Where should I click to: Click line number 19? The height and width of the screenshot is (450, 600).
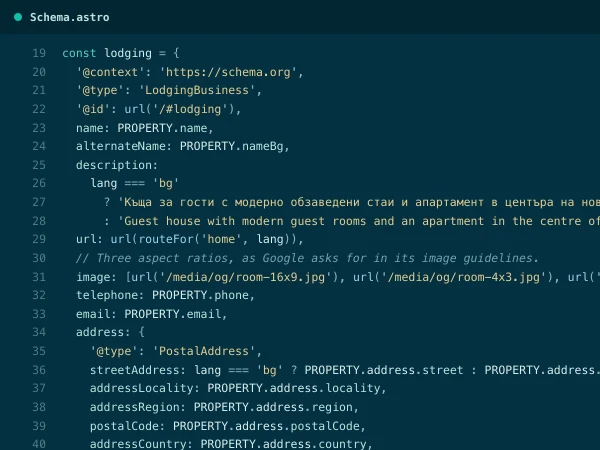point(39,53)
